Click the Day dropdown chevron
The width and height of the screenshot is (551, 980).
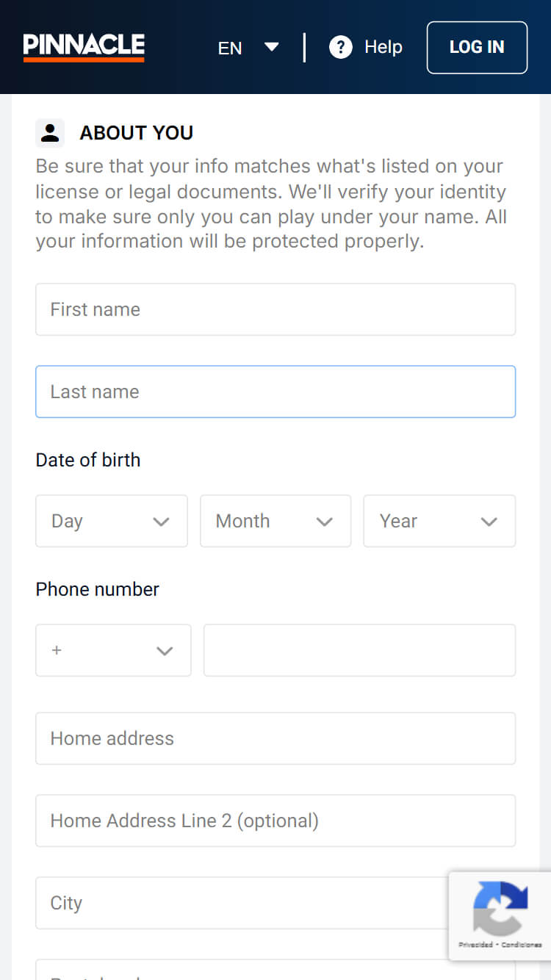coord(161,522)
